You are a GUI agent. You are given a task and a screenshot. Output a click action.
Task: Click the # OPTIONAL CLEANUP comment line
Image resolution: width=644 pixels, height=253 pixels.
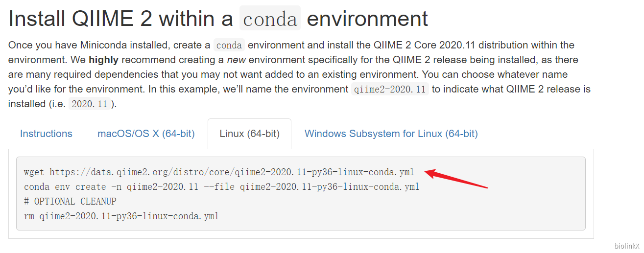pos(70,201)
